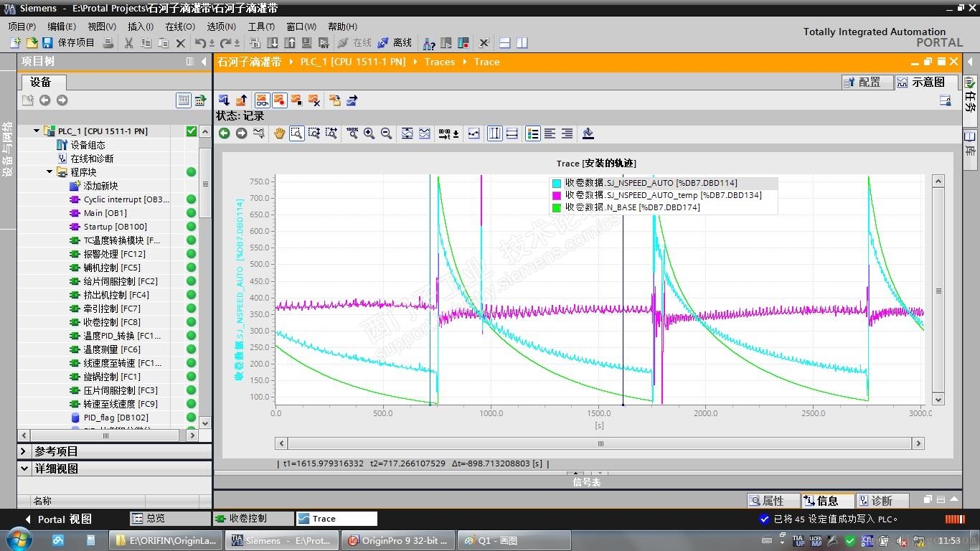
Task: Click the vertical zoom selection icon
Action: coord(314,133)
